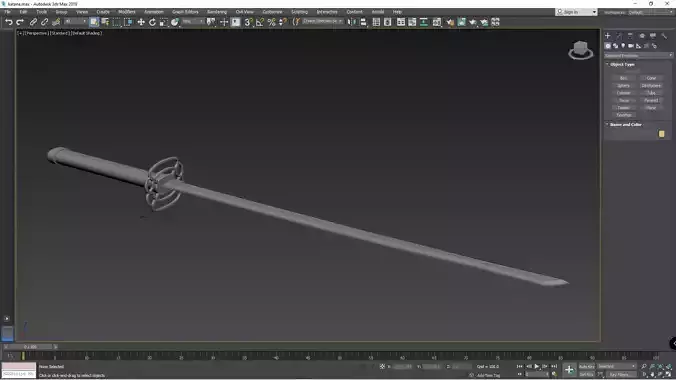
Task: Click the Play Animation button
Action: (x=537, y=366)
